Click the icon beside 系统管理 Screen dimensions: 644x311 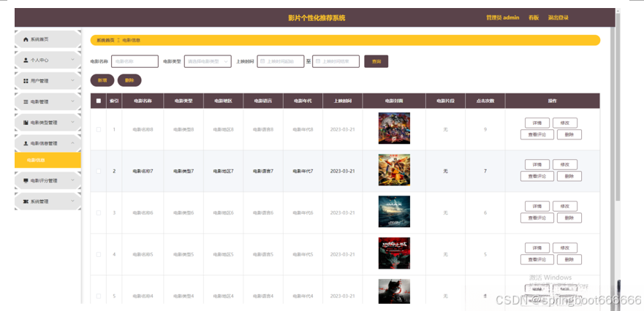pyautogui.click(x=26, y=201)
